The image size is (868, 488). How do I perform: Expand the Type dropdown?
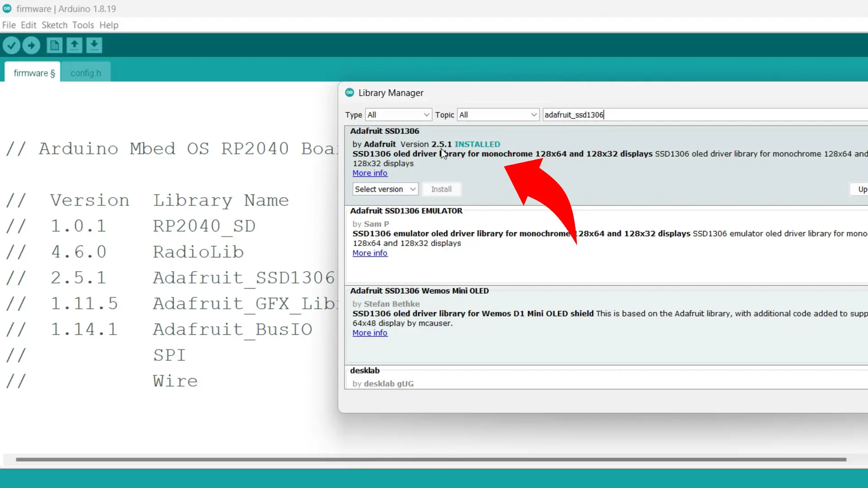pyautogui.click(x=398, y=115)
